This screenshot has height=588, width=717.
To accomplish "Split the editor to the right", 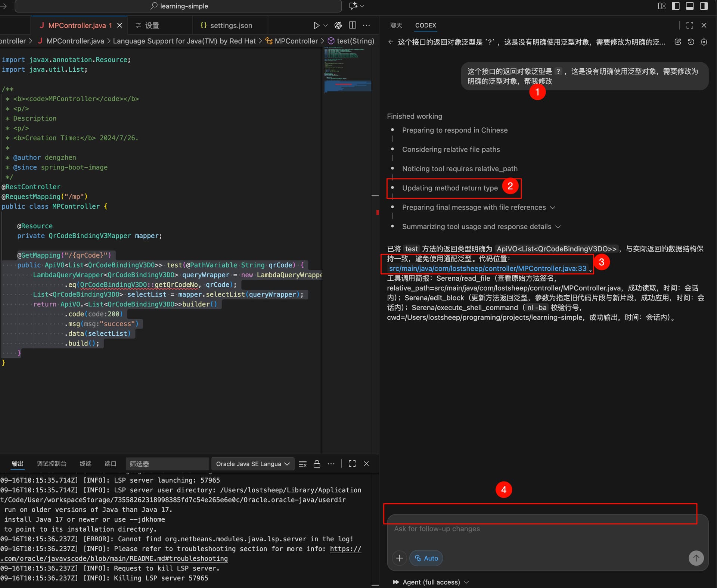I will click(352, 25).
